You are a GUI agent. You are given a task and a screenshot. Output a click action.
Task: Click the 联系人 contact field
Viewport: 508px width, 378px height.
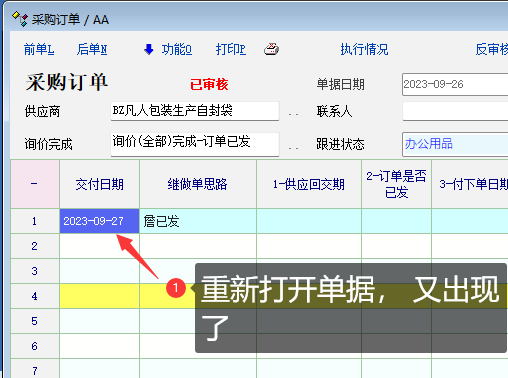pos(455,111)
